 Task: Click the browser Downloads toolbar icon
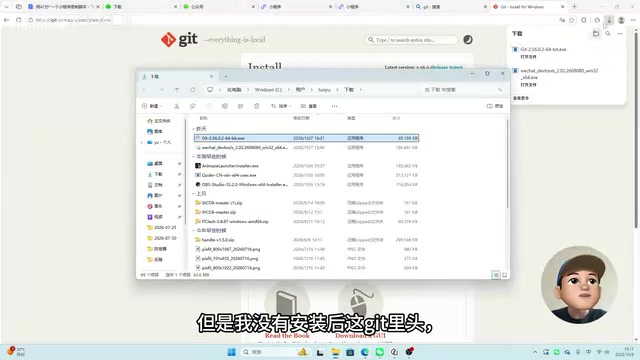pos(609,20)
